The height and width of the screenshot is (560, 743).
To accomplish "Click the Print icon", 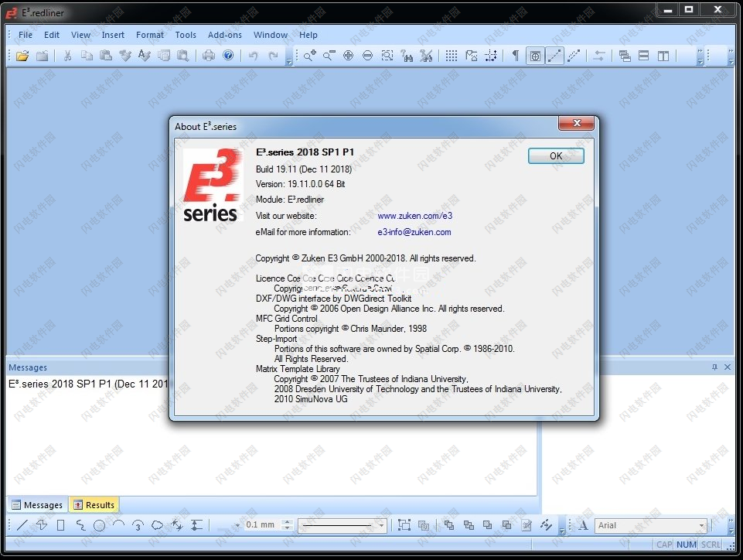I will click(x=209, y=56).
